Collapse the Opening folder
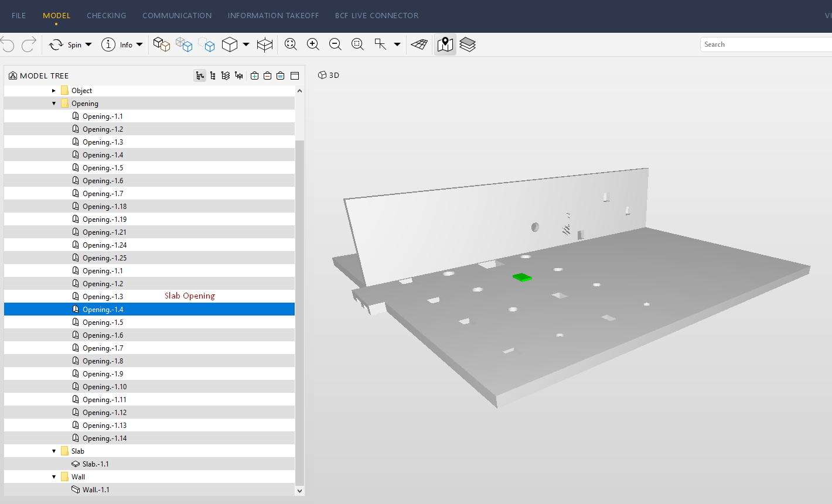Screen dimensions: 832x504 click(53, 103)
